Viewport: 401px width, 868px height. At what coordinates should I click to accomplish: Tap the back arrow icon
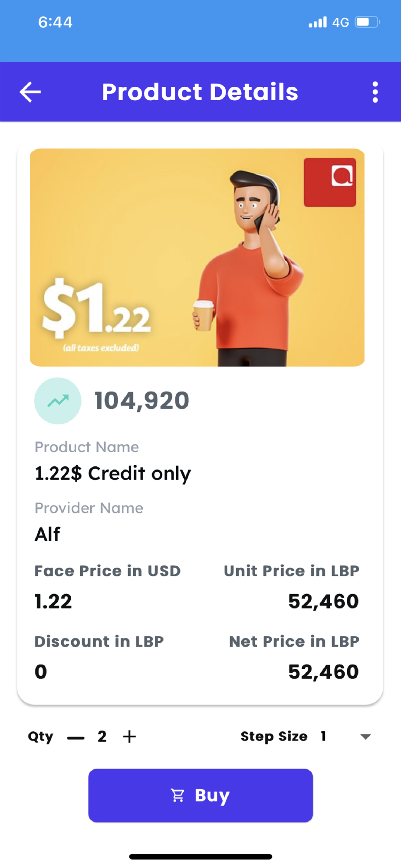(x=30, y=92)
